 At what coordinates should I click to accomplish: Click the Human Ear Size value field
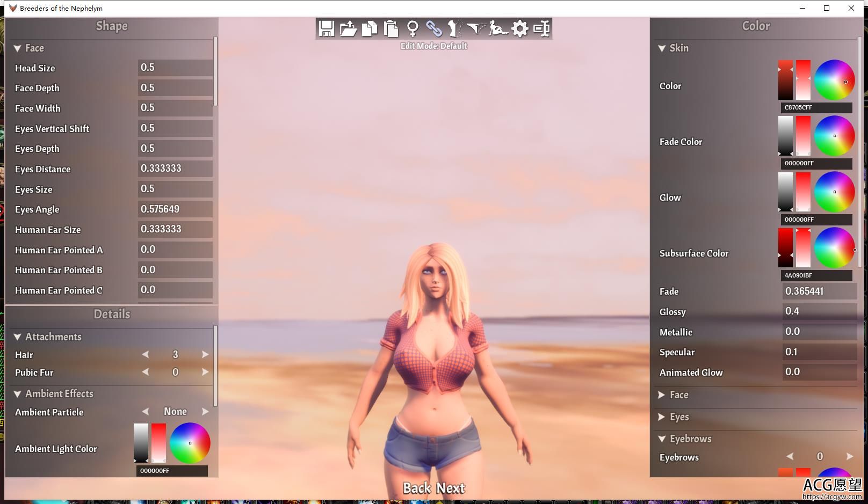175,229
